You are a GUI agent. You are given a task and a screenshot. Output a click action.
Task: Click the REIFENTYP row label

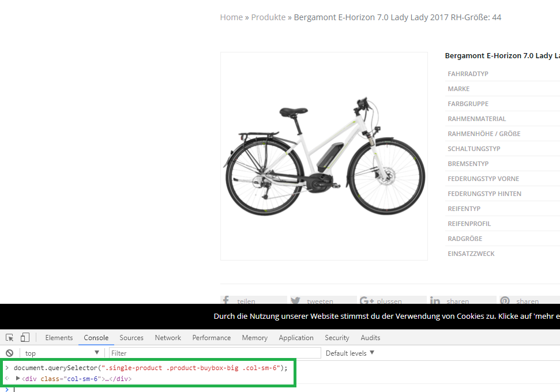(464, 209)
